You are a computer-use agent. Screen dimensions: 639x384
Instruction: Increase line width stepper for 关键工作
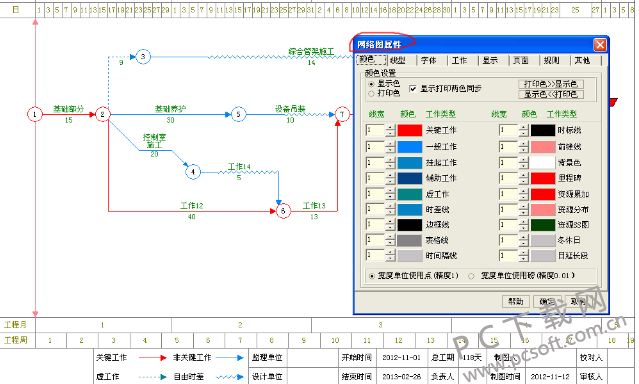coord(390,127)
